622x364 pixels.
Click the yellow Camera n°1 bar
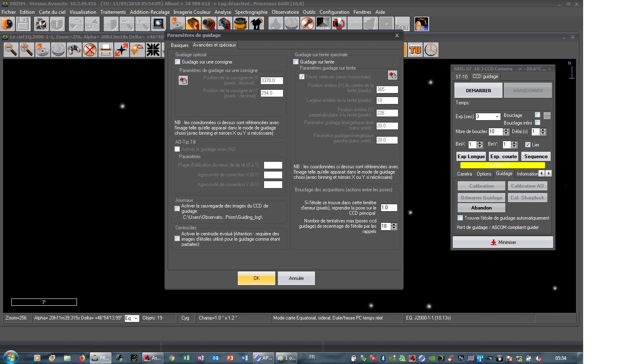503,165
